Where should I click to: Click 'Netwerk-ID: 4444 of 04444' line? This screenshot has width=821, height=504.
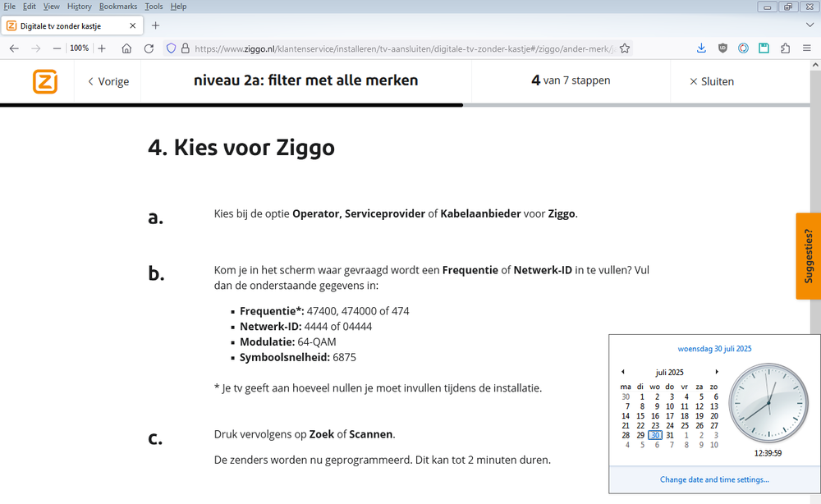[305, 327]
